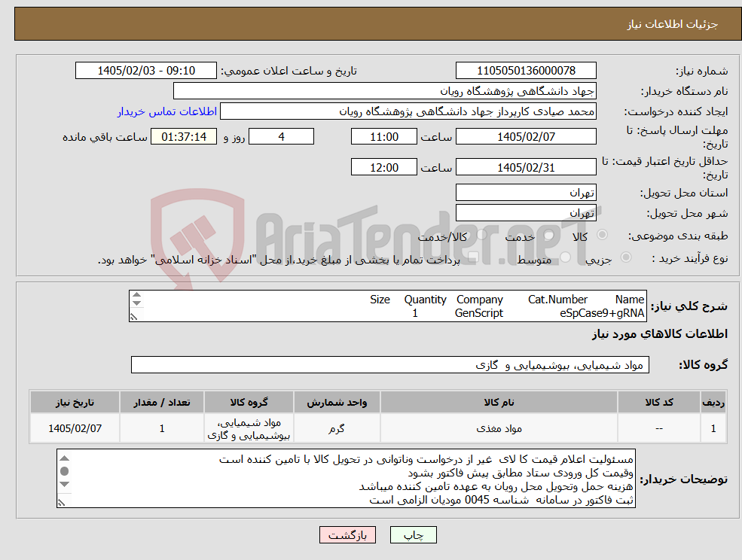This screenshot has height=560, width=742.
Task: Click the جزئیات اطلاعات نیاز header title
Action: 673,24
